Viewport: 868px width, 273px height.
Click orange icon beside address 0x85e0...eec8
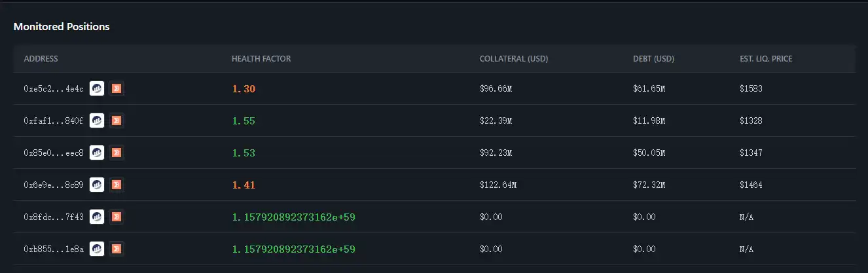point(117,153)
